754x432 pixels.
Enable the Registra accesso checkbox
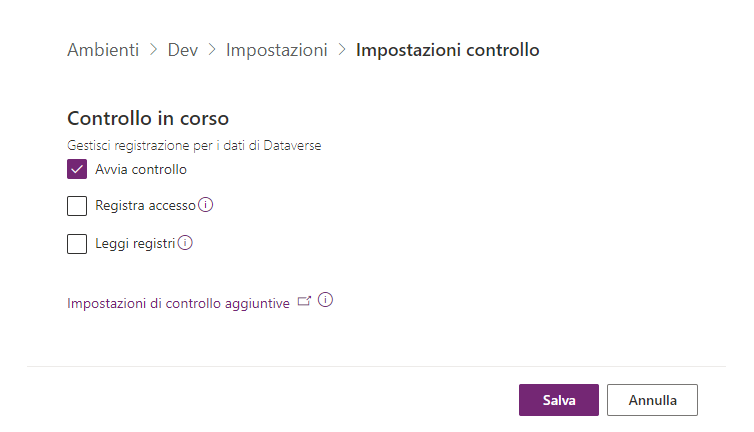77,206
